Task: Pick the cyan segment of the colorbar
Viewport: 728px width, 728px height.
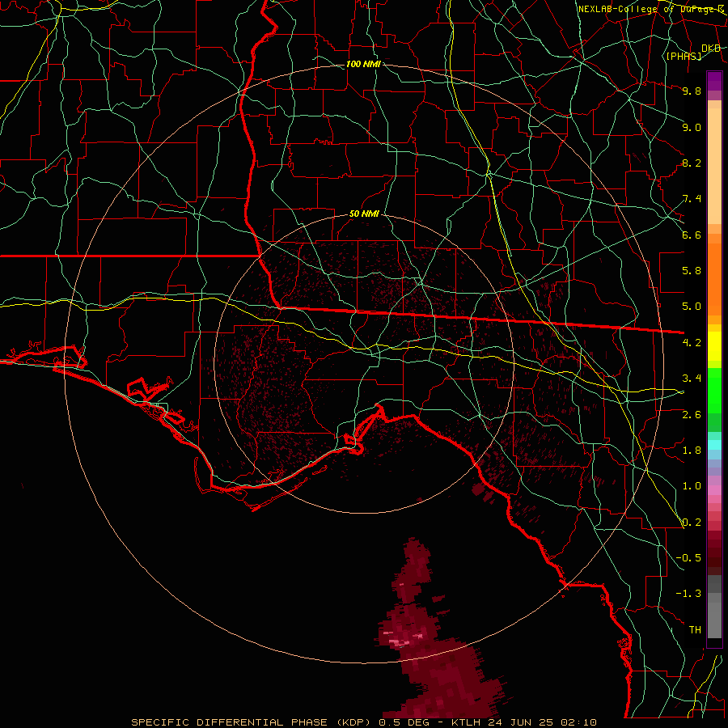Action: click(x=714, y=445)
